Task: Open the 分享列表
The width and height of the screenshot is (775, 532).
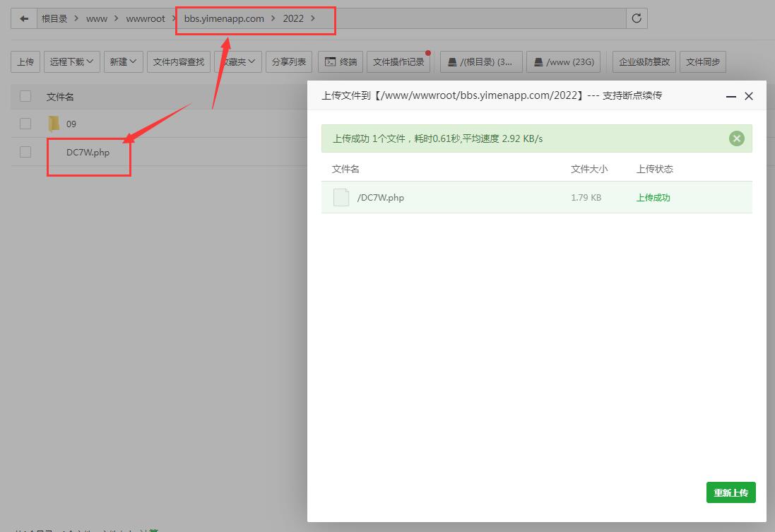Action: point(289,61)
